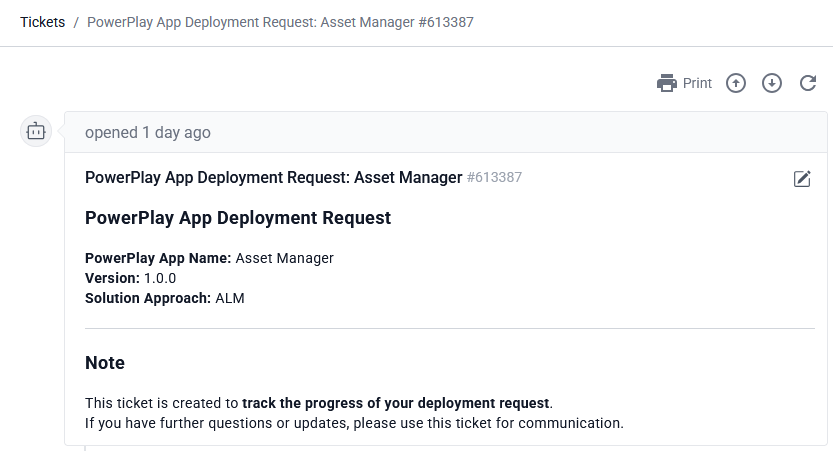Refresh the ticket with the reload icon

point(808,83)
